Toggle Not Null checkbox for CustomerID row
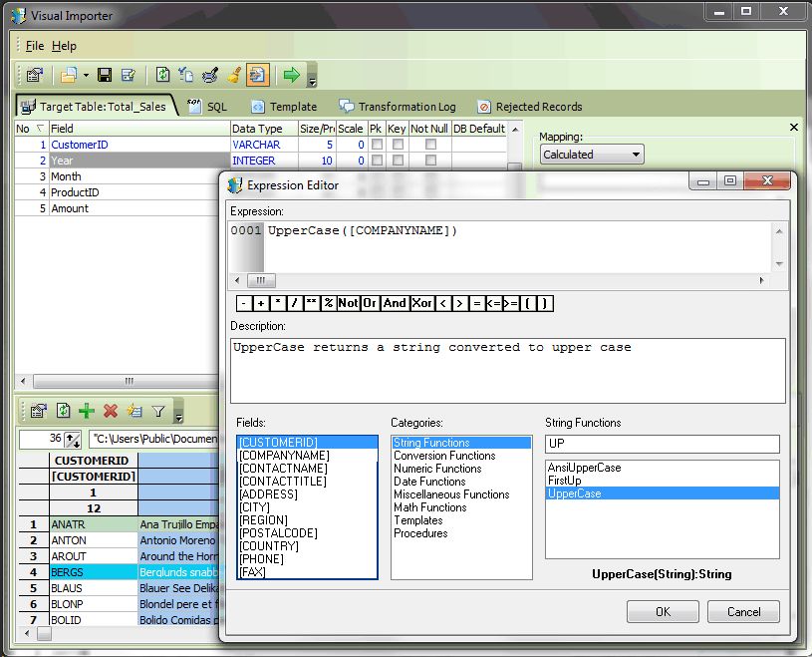The width and height of the screenshot is (812, 657). click(x=430, y=144)
